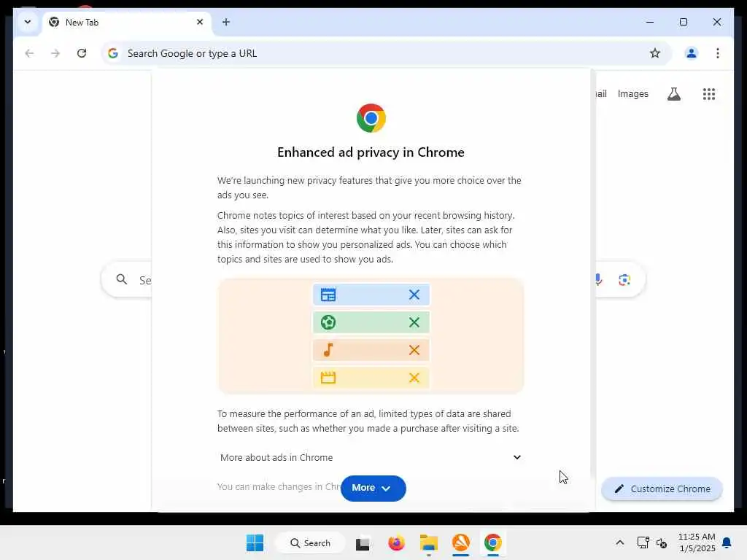Start voice search with microphone icon
The width and height of the screenshot is (747, 560).
pos(598,279)
